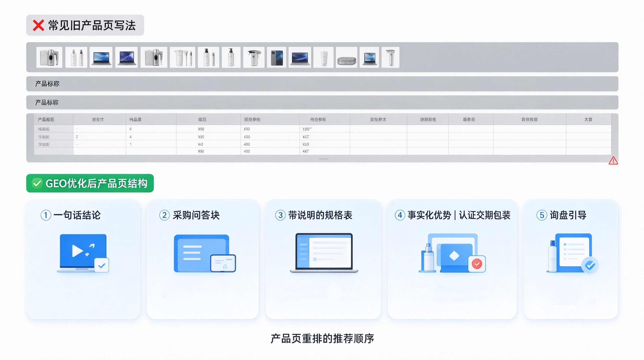Click the 采购问答块 card title
This screenshot has width=644, height=360.
point(196,215)
